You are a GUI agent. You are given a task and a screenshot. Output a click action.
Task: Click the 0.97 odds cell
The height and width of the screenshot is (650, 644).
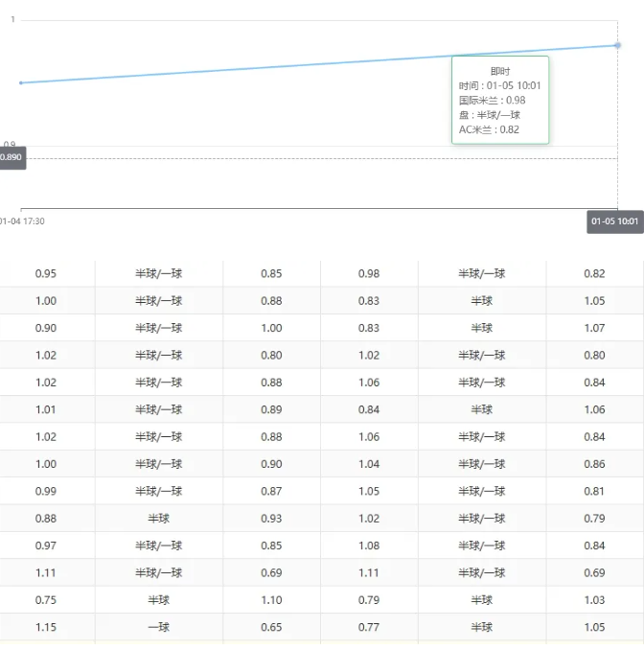click(46, 546)
